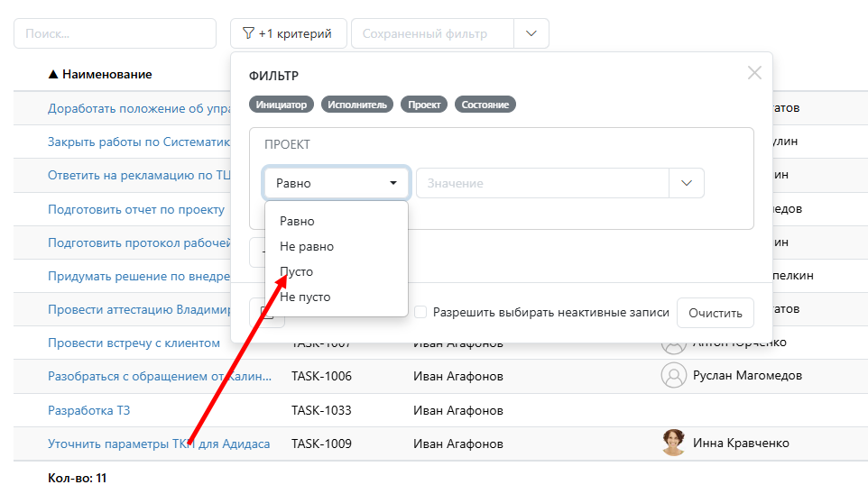Viewport: 868px width, 494px height.
Task: Click the 'Инна Кравченко' name
Action: [x=742, y=444]
